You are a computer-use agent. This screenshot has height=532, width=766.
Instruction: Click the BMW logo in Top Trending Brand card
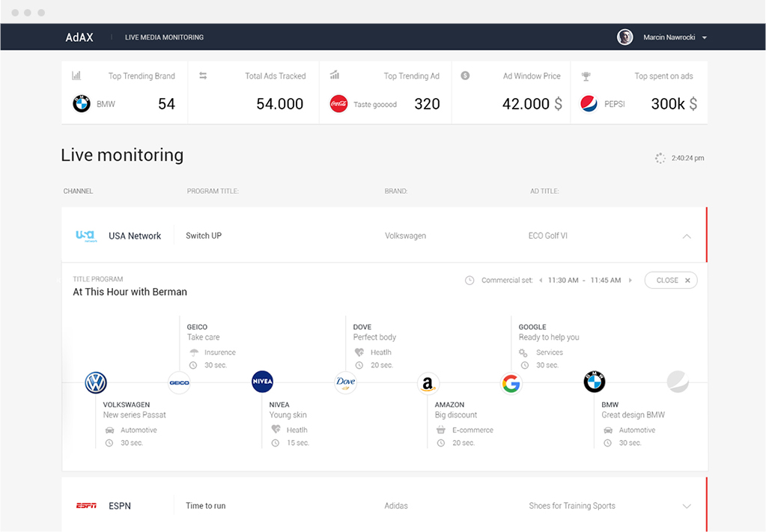(x=82, y=103)
